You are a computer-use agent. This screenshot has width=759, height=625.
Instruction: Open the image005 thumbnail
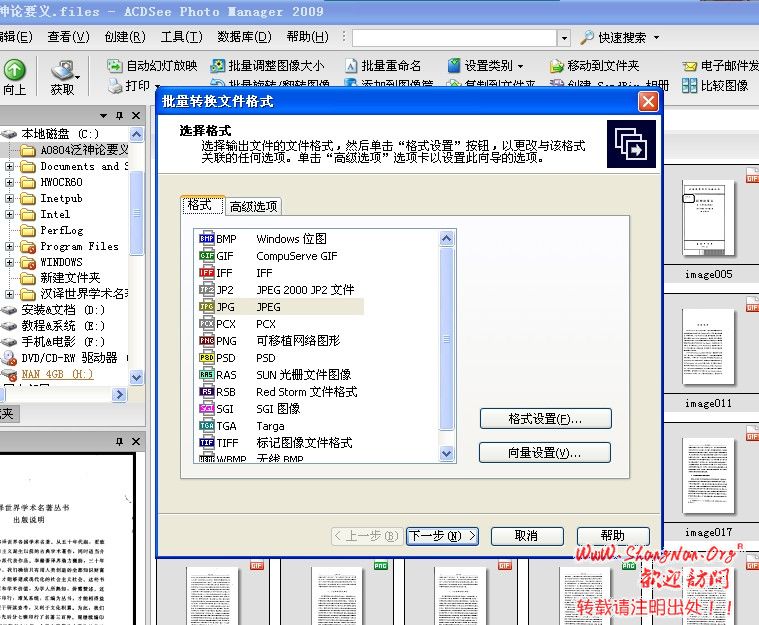point(708,217)
